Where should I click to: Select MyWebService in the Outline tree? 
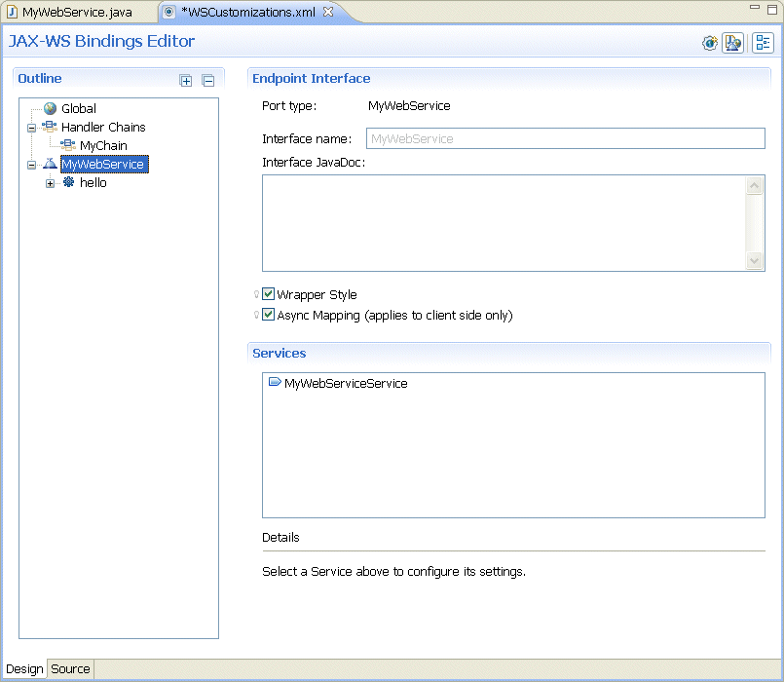pyautogui.click(x=104, y=164)
